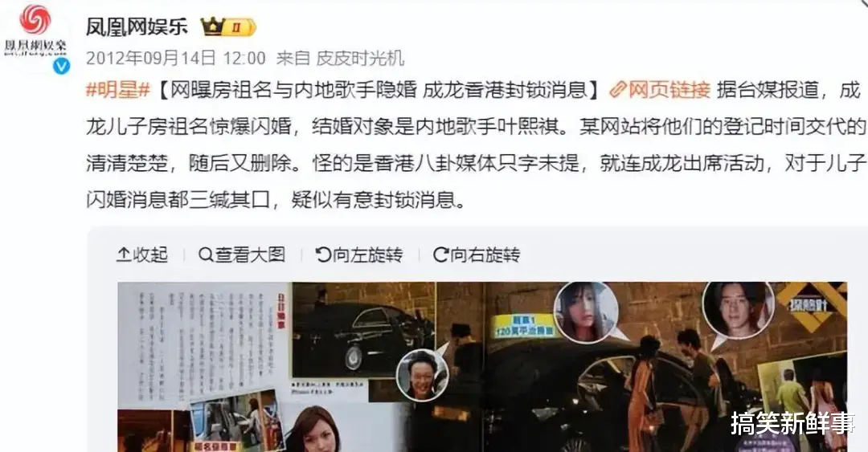Rotate image right with 向右旋转

point(477,255)
